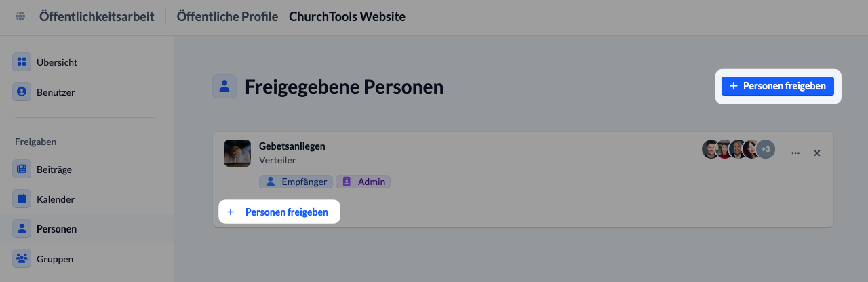Open the Beiträge sidebar icon

click(22, 169)
